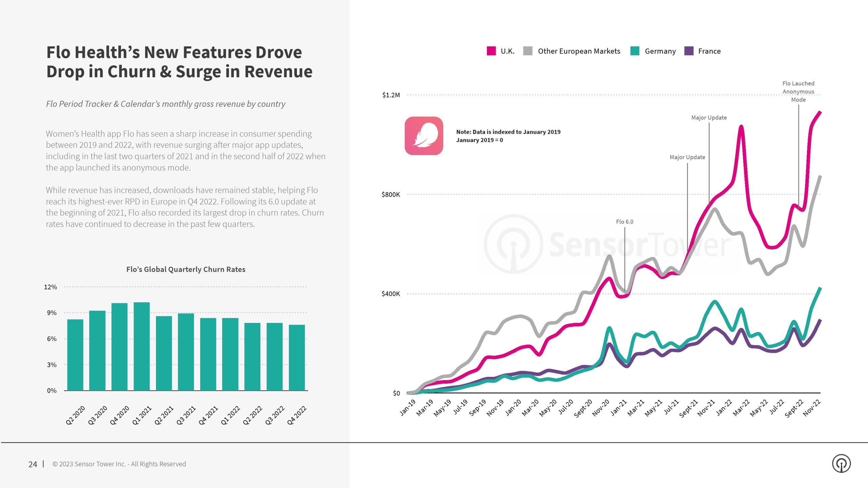Click the 'Nov-20' x-axis label
Viewport: 868px width, 488px height.
pyautogui.click(x=601, y=408)
